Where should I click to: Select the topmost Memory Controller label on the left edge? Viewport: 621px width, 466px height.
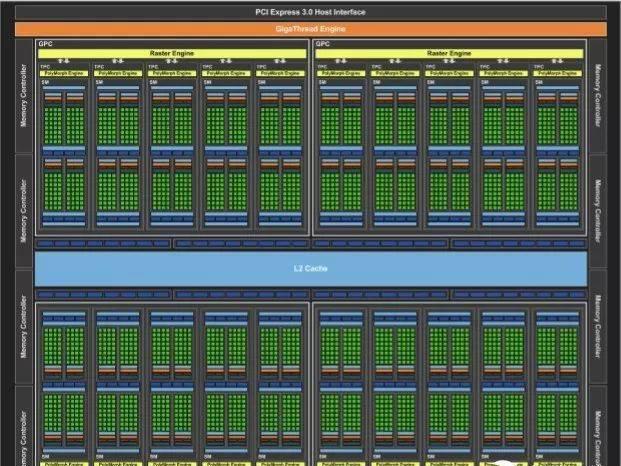tap(24, 96)
